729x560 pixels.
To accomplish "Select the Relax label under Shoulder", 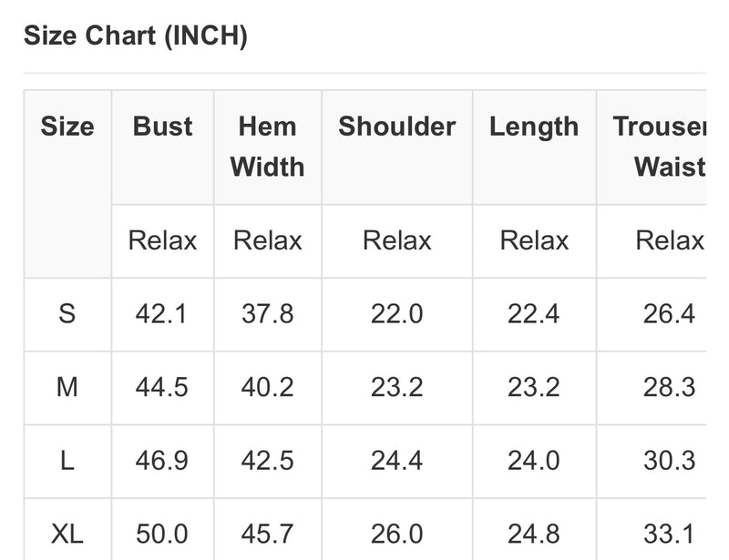I will pos(397,240).
